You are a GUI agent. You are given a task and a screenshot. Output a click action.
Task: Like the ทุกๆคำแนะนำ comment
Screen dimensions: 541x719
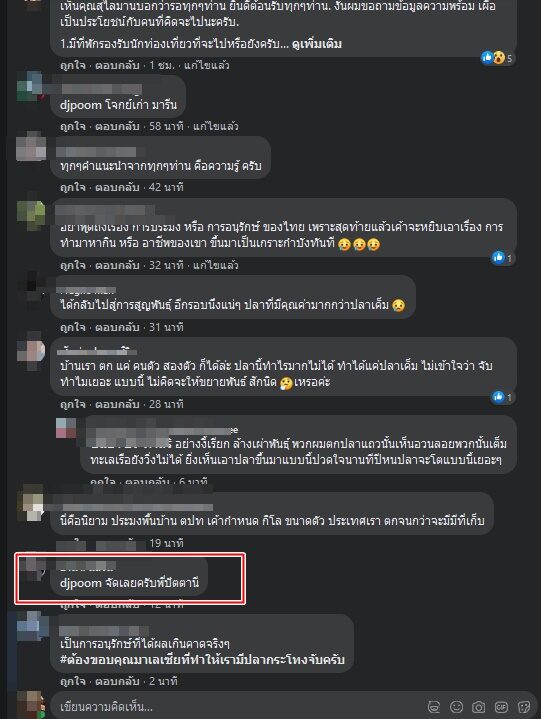72,187
